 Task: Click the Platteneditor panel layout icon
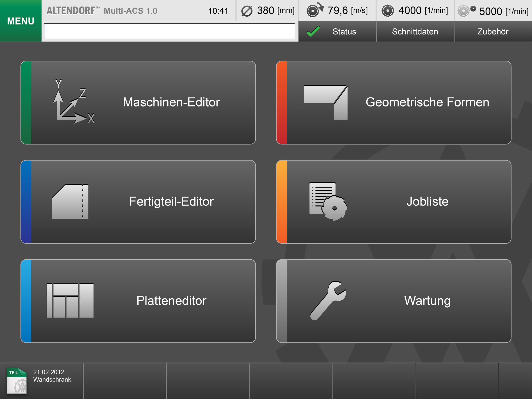tap(70, 300)
